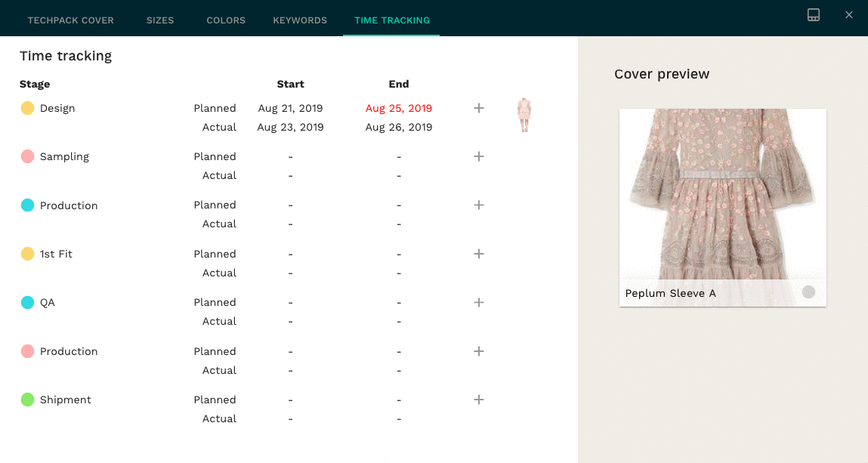Image resolution: width=868 pixels, height=463 pixels.
Task: Click the pink Sampling color dot
Action: pyautogui.click(x=27, y=156)
